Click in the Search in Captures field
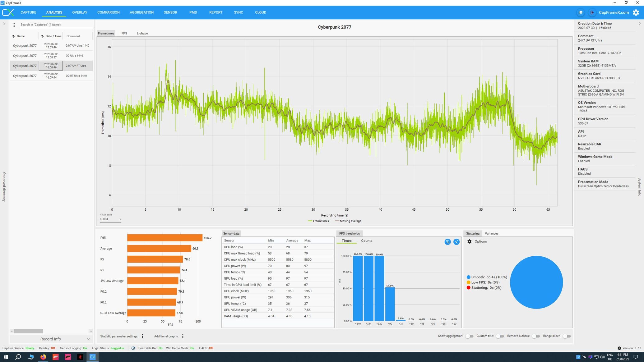This screenshot has width=644, height=362. (x=56, y=25)
